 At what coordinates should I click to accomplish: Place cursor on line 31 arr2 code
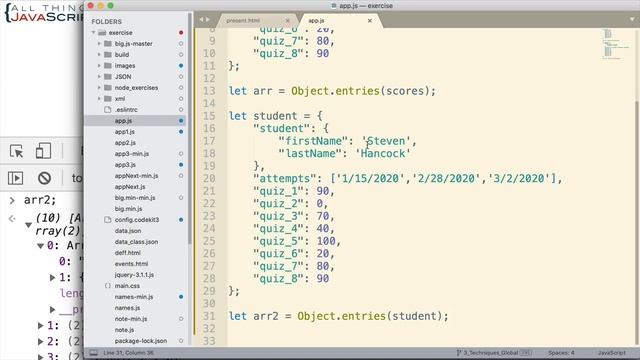coord(338,316)
